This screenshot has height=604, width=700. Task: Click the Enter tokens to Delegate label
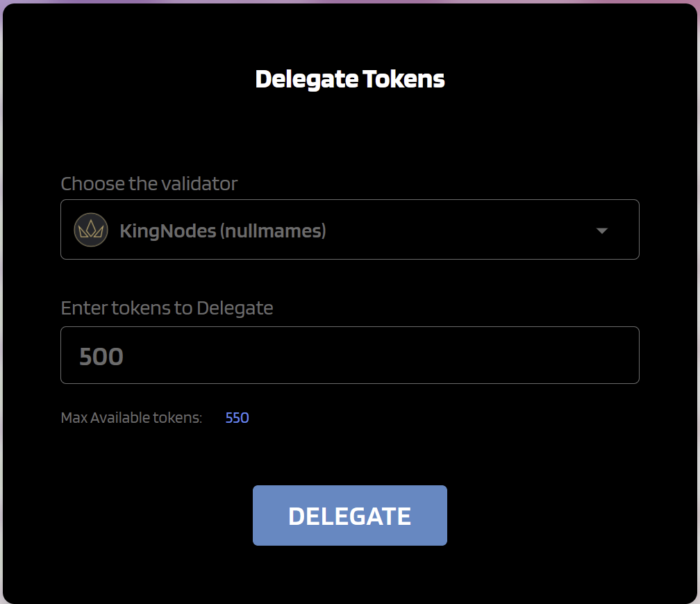[167, 308]
